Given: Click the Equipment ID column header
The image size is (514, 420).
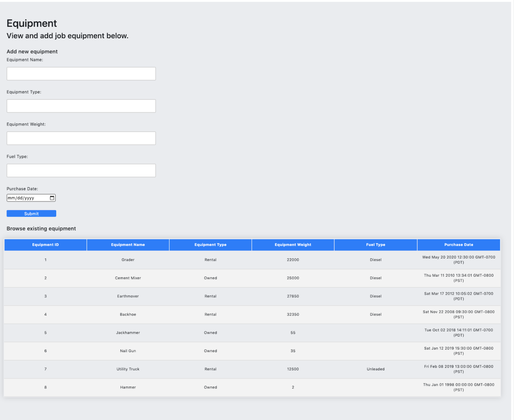Looking at the screenshot, I should tap(45, 244).
